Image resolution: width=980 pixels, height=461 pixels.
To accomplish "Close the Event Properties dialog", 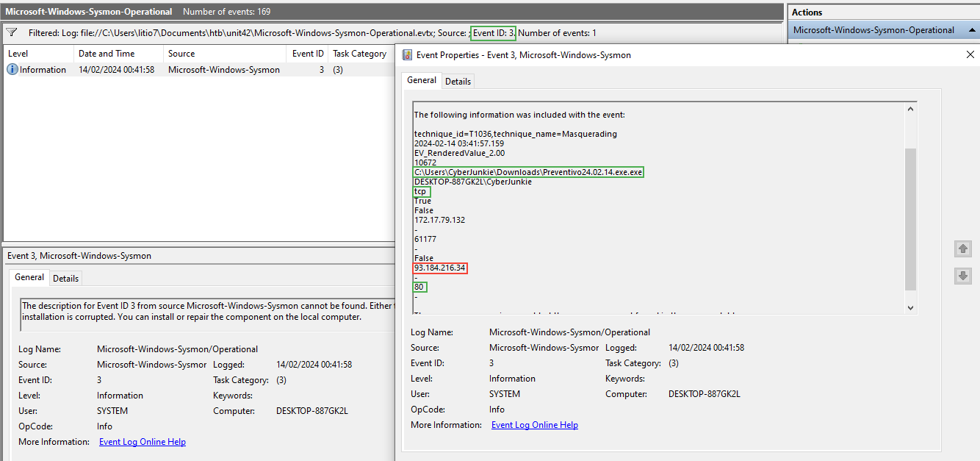I will click(x=969, y=54).
